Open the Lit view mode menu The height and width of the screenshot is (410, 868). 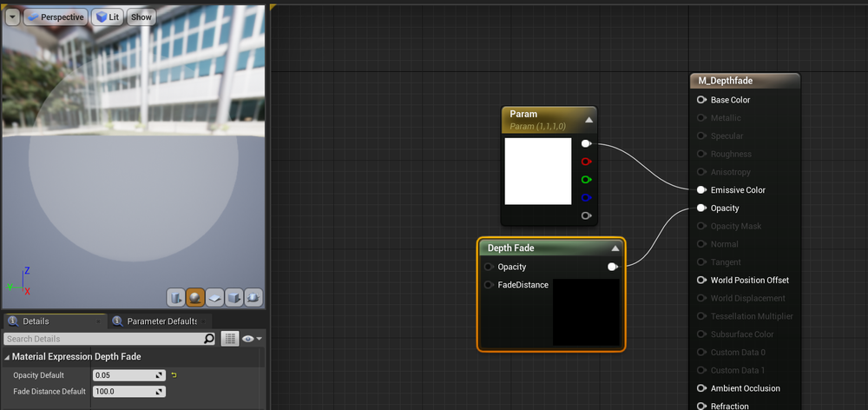[108, 17]
